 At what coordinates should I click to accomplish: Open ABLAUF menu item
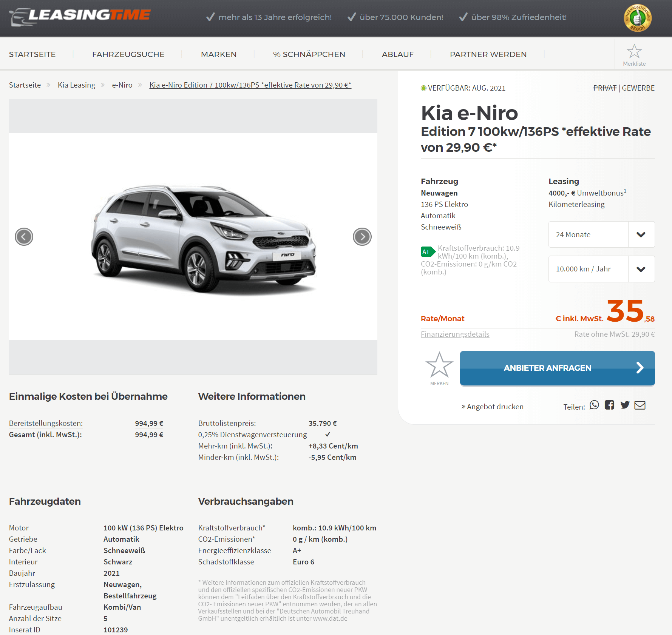(398, 54)
